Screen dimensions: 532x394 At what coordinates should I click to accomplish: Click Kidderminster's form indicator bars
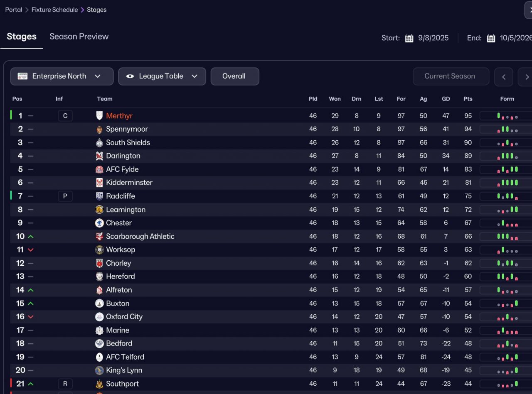click(x=507, y=183)
